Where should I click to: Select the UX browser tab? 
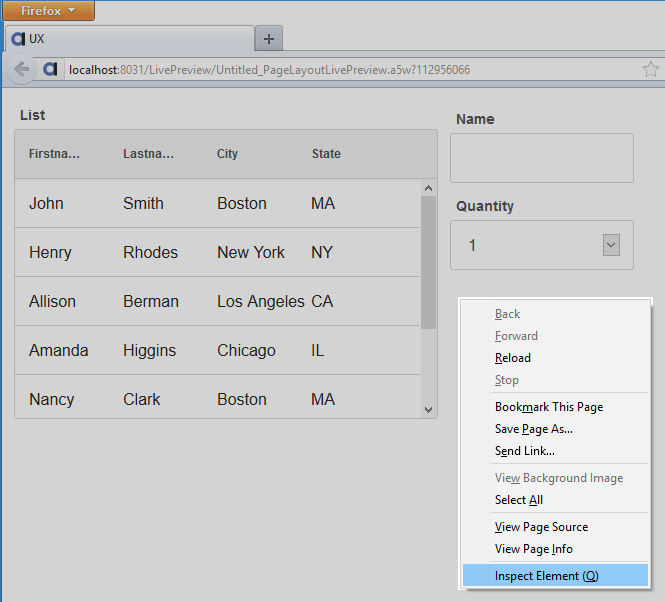point(130,39)
